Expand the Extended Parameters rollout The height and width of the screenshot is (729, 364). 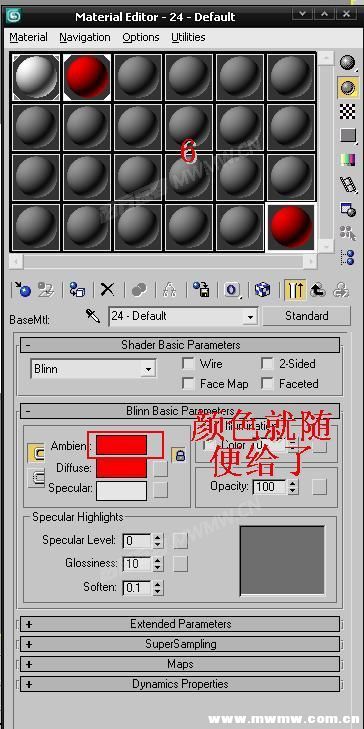pyautogui.click(x=180, y=624)
